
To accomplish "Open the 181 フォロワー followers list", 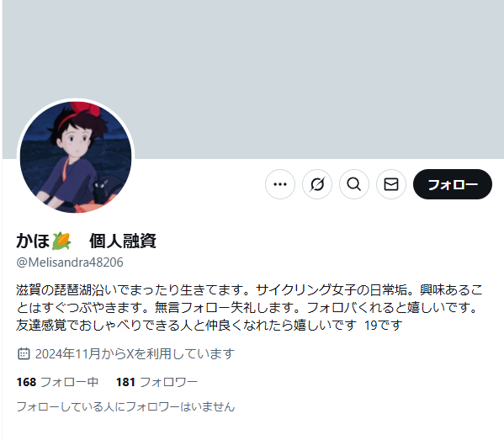I will [x=157, y=382].
